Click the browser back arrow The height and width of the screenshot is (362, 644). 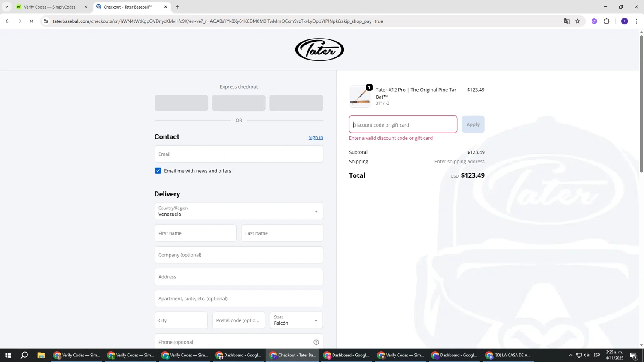click(x=7, y=21)
